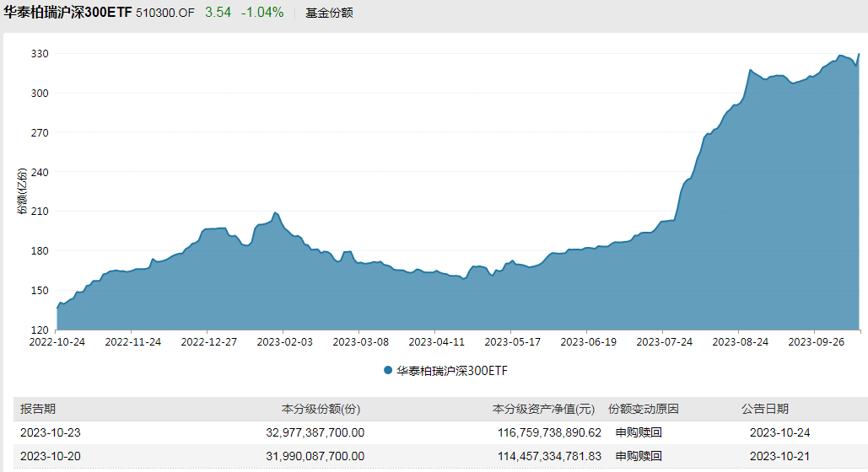
Task: Click the 本分级份额(份) column header
Action: 321,409
